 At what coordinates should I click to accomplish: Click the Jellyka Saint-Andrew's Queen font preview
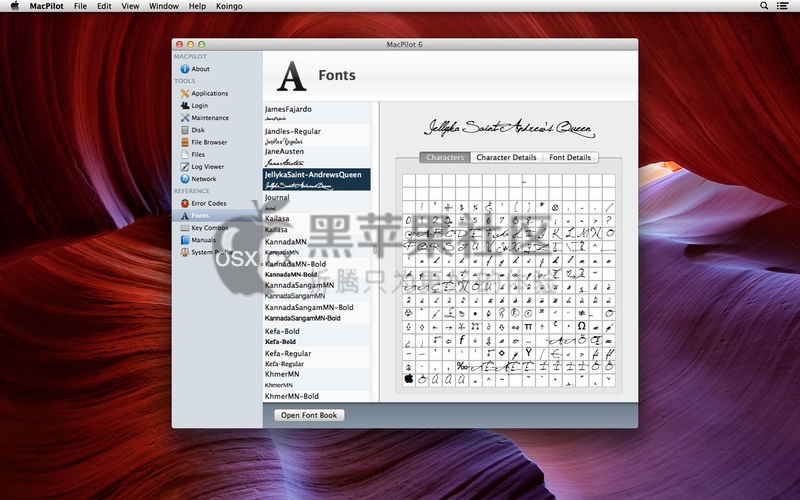tap(509, 128)
